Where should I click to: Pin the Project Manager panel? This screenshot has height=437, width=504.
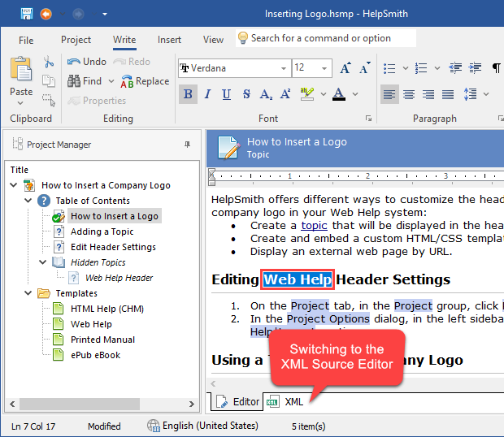(188, 145)
